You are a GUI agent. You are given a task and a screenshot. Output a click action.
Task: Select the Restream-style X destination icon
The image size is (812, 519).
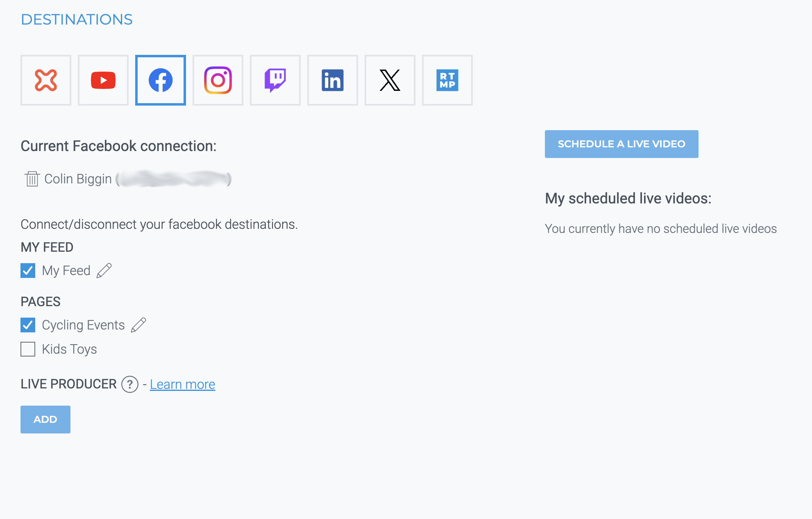46,80
